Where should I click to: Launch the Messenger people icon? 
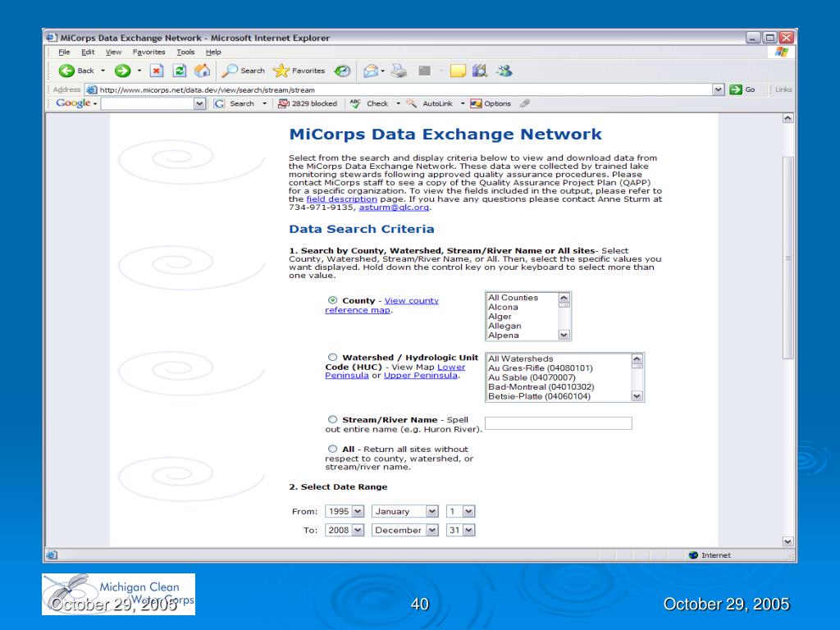pyautogui.click(x=504, y=71)
